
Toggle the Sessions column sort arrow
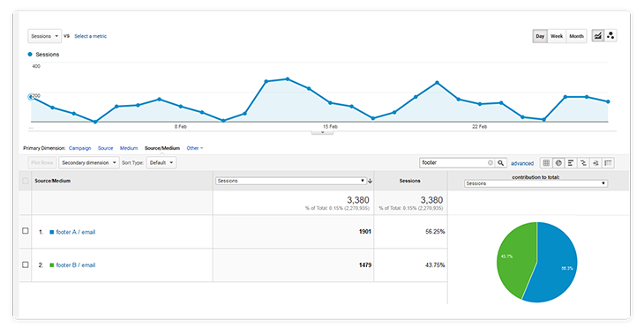370,181
